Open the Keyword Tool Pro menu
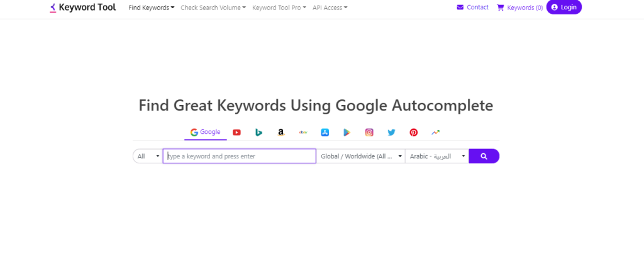 [279, 8]
